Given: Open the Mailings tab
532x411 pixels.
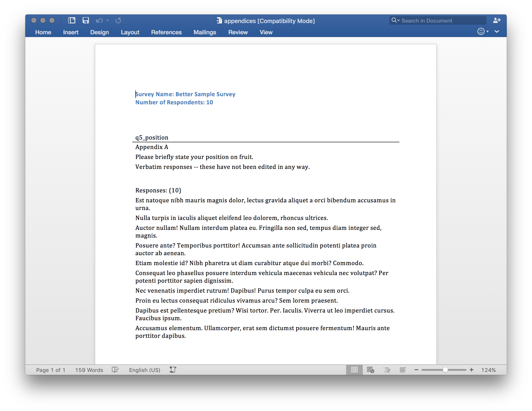Looking at the screenshot, I should pos(205,32).
